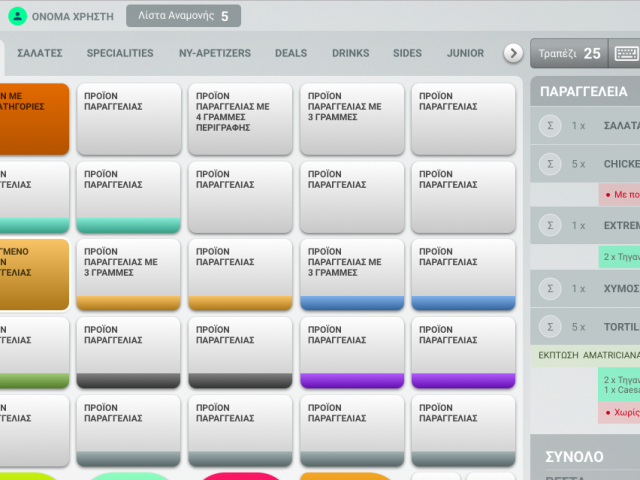
Task: Click the '1 x Caes' extras line
Action: 621,390
